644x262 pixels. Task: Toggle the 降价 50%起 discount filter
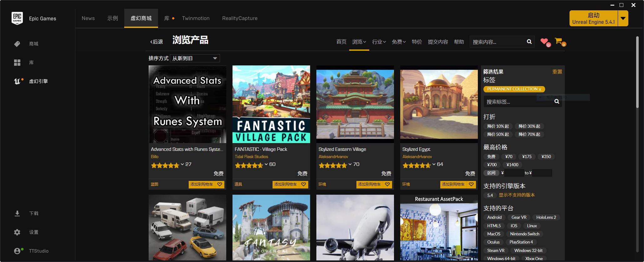click(498, 134)
